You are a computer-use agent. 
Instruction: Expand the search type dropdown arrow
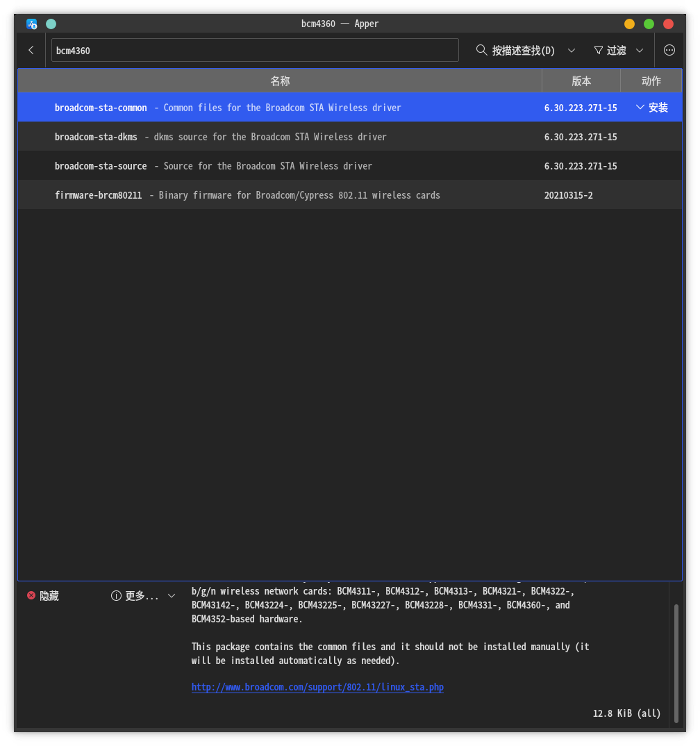pos(572,51)
